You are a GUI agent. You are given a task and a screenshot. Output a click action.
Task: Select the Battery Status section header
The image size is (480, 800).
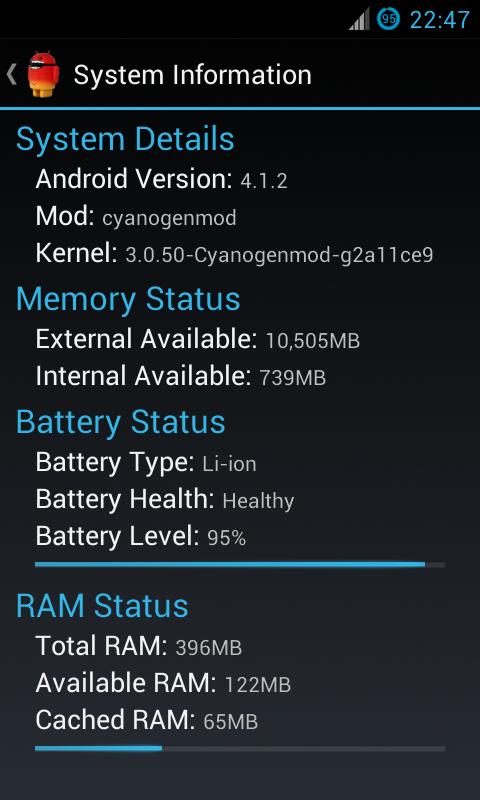pos(120,422)
